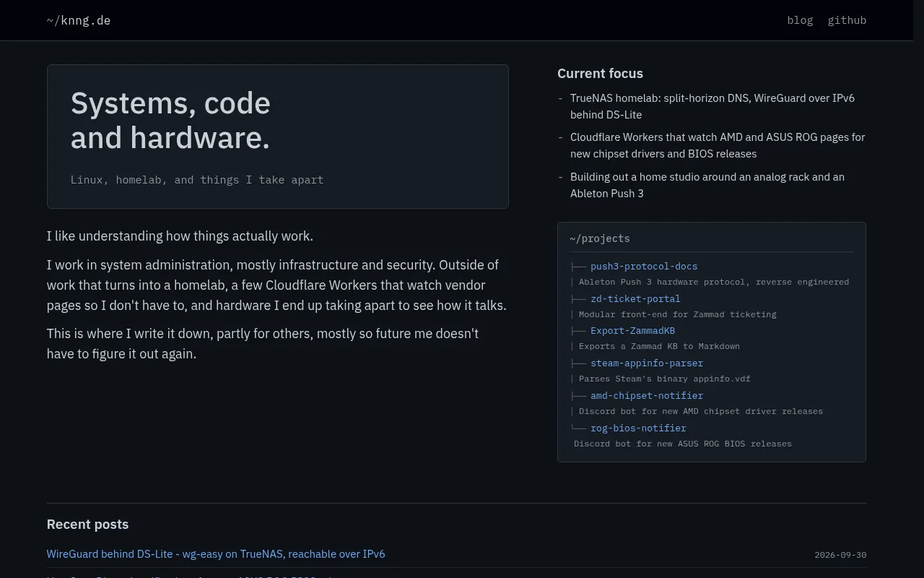Screen dimensions: 924x578
Task: Open steam-appinfo-parser project
Action: point(647,363)
